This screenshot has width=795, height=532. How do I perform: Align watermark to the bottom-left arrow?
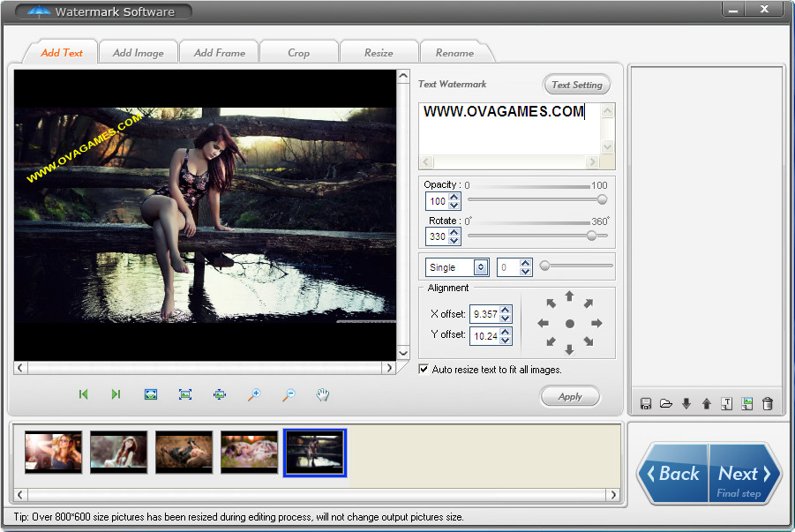point(551,341)
